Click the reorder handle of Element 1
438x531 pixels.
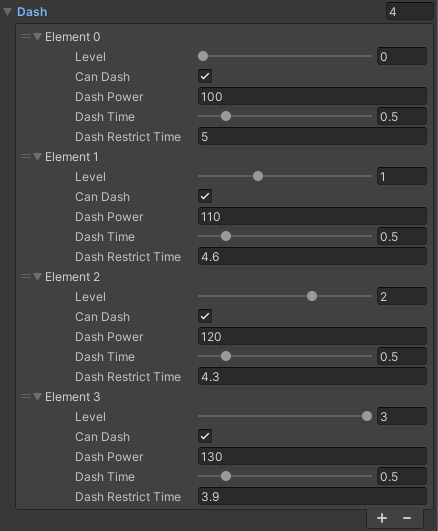(x=26, y=156)
